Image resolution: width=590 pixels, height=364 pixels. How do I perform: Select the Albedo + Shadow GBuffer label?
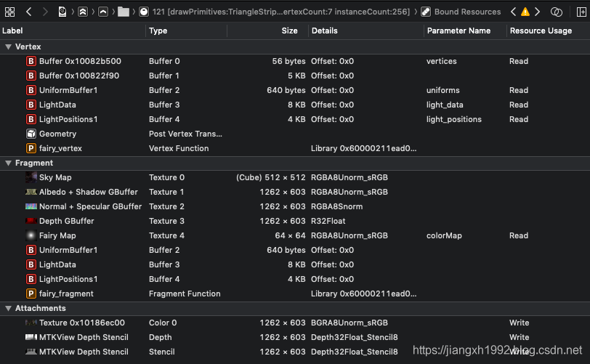coord(89,192)
